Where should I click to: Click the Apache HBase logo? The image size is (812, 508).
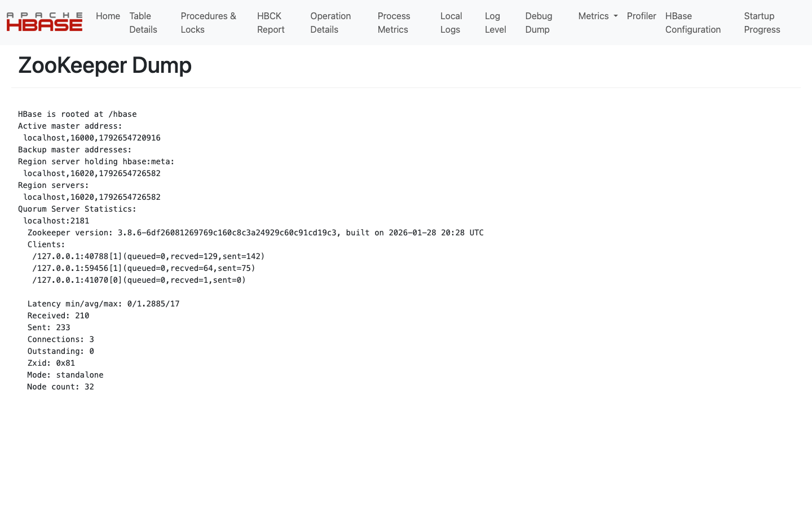tap(45, 22)
